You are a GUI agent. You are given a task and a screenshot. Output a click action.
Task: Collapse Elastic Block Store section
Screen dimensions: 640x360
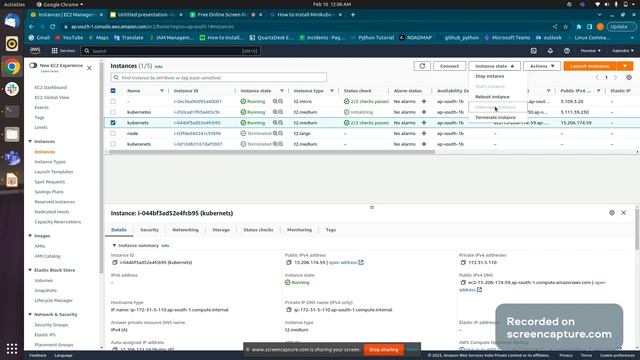pos(30,270)
